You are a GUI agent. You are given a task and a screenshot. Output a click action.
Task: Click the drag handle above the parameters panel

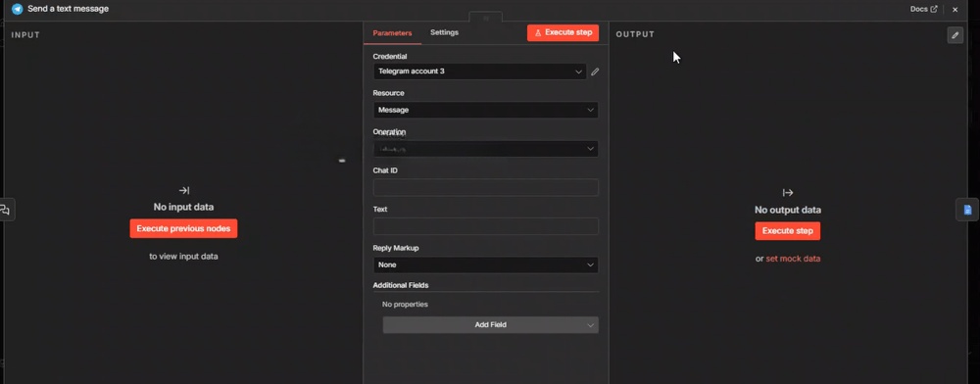point(486,18)
